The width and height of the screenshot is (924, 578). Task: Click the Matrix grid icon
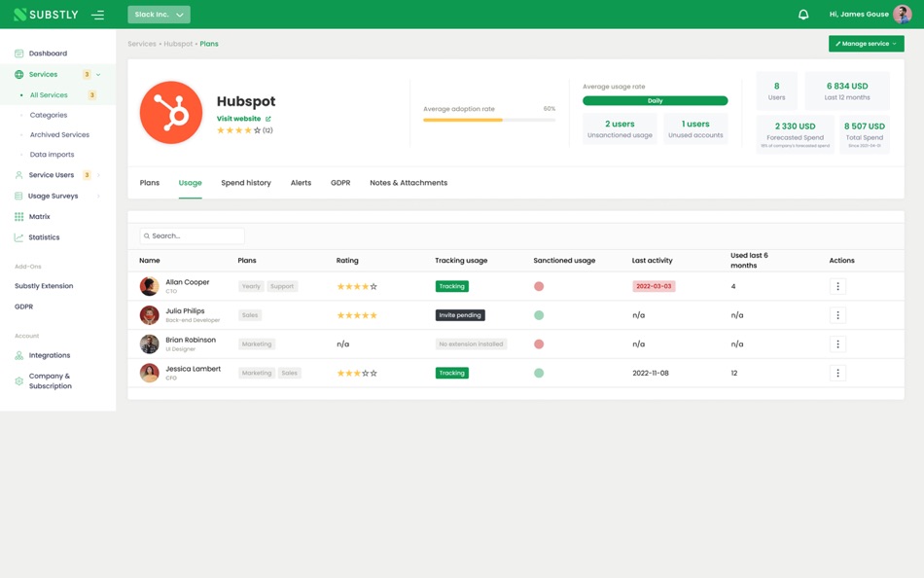click(18, 216)
